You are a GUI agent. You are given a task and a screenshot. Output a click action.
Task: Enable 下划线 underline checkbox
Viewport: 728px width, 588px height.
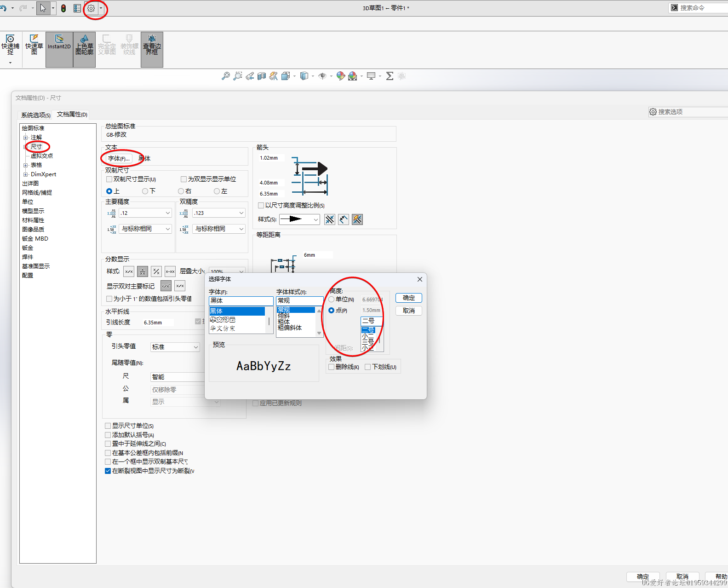point(367,367)
